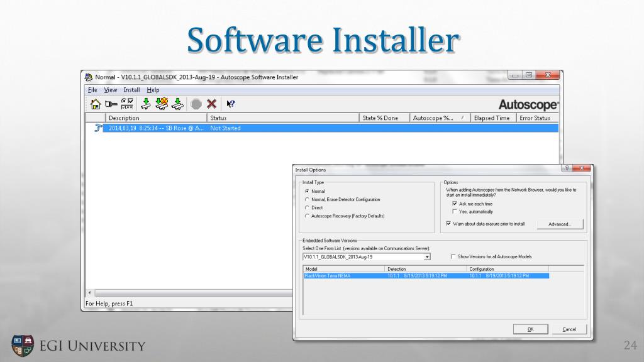Click the install icon with orange X badge
Viewport: 644px width, 362px height.
click(x=162, y=104)
